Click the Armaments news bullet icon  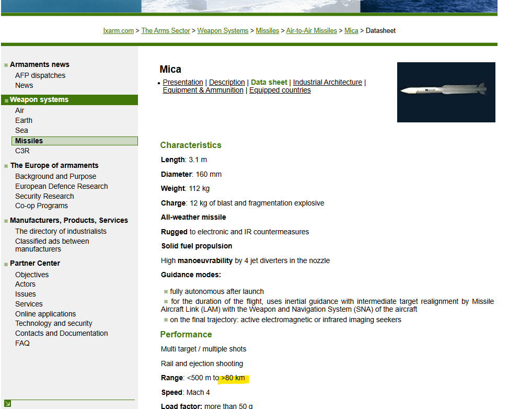tap(6, 65)
